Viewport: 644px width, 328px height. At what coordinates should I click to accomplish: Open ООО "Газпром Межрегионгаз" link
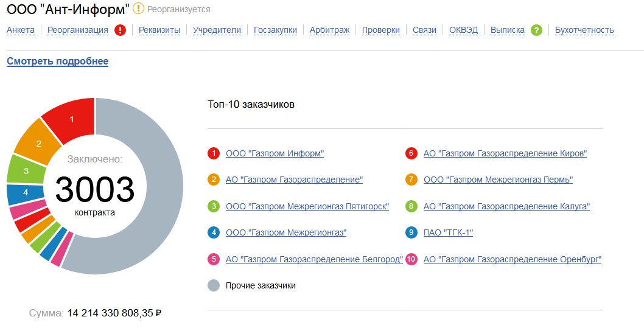(x=286, y=232)
